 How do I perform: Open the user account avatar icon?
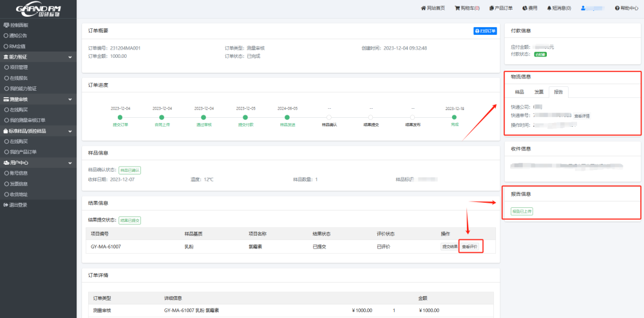583,8
